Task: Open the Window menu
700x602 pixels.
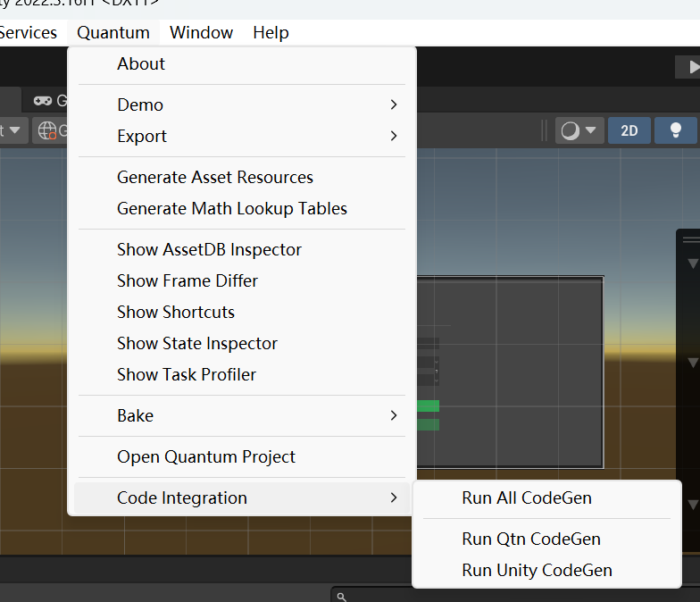Action: (x=201, y=32)
